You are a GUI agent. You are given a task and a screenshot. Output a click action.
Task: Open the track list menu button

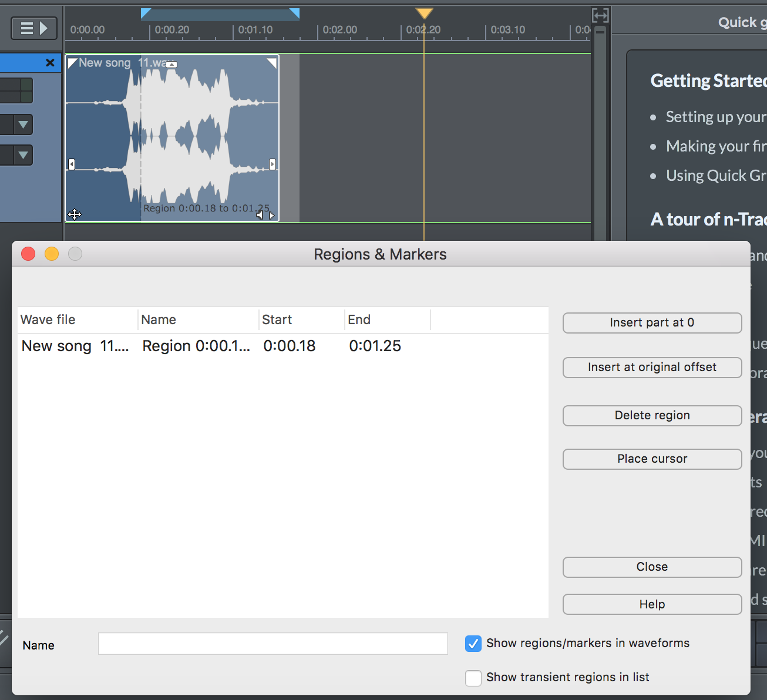(x=34, y=28)
